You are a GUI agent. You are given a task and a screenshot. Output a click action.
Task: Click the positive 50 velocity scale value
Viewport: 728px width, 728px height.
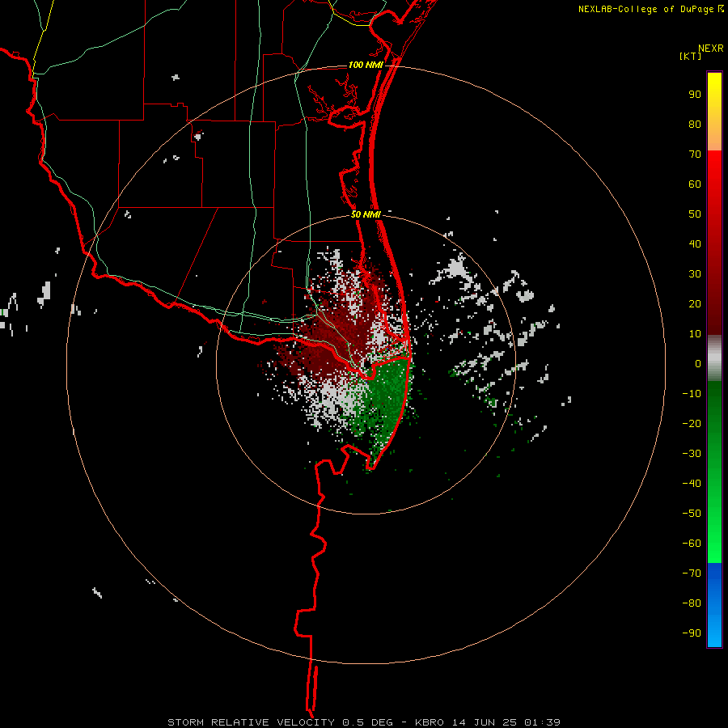coord(695,214)
